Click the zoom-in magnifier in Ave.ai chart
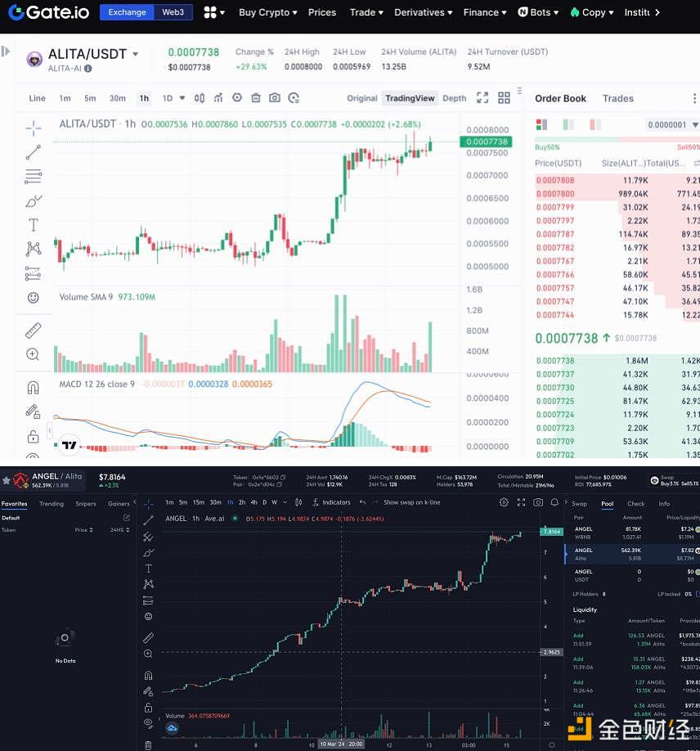The width and height of the screenshot is (700, 751). point(149,654)
